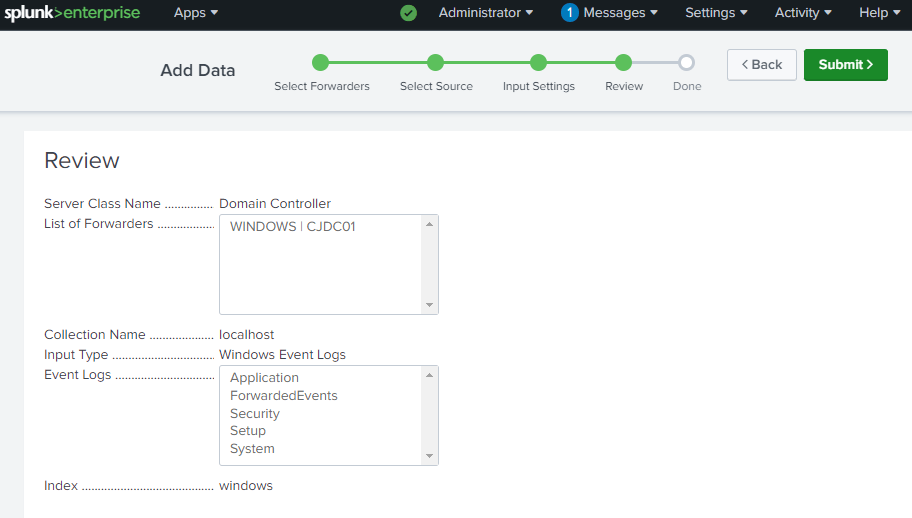Click the Done step circle
Viewport: 912px width, 518px height.
point(686,63)
